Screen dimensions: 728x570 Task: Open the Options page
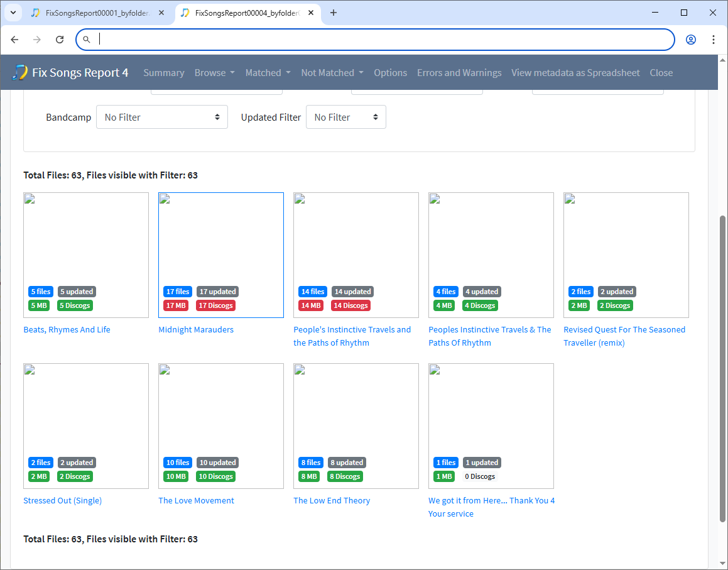coord(391,72)
